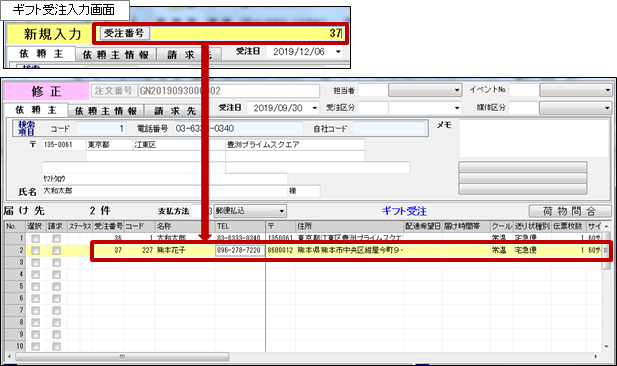617x366 pixels.
Task: Click code cell 227 in row 2
Action: (139, 250)
